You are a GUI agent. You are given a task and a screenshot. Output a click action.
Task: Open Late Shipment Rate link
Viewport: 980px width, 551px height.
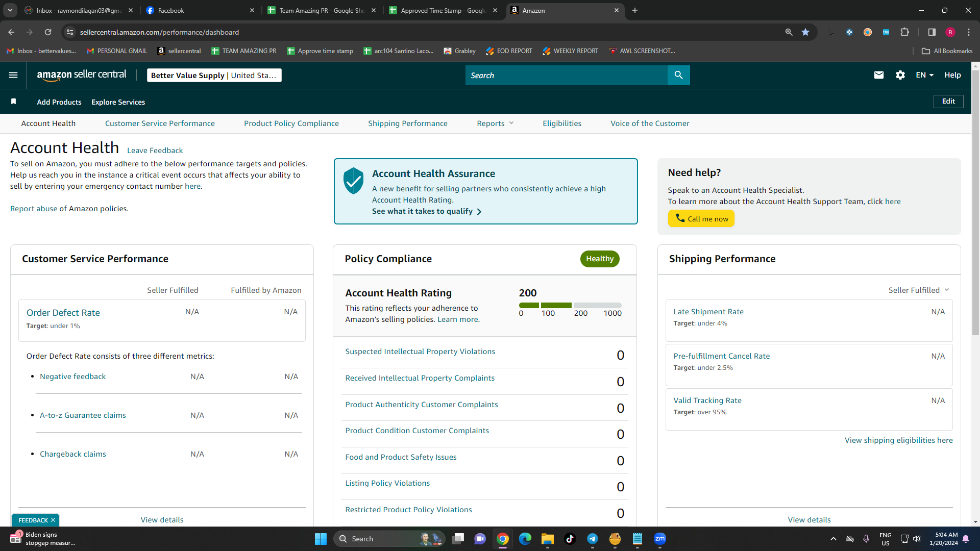coord(708,312)
